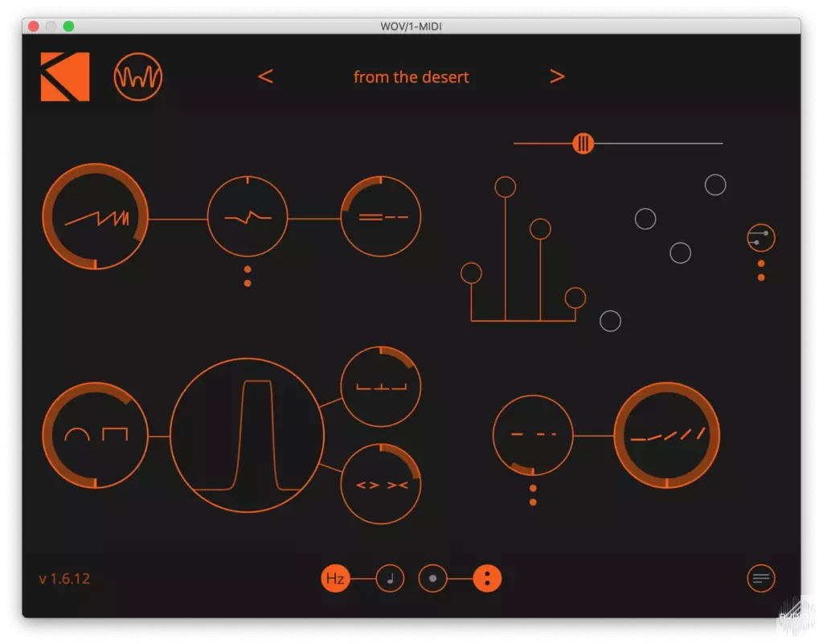Image resolution: width=823 pixels, height=644 pixels.
Task: Open two-dot options below the spike knob
Action: pos(248,277)
